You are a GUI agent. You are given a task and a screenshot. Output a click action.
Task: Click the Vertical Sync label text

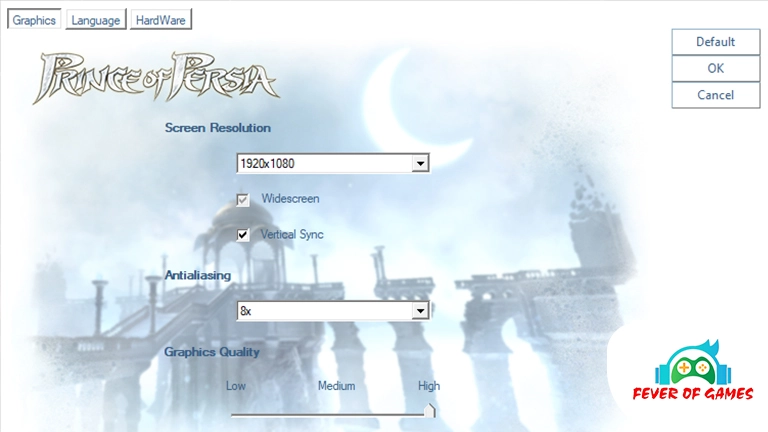(292, 235)
